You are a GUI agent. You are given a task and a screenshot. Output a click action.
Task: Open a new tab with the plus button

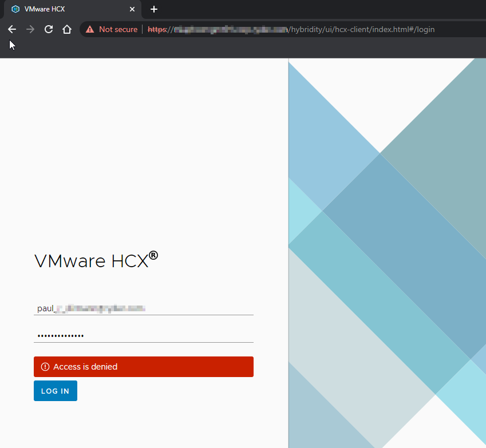154,9
